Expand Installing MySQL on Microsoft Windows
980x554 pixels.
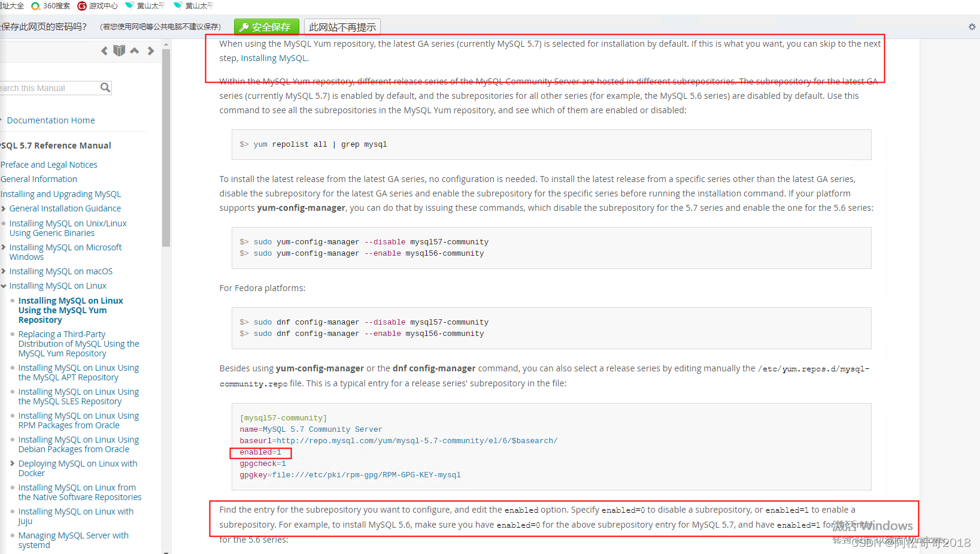4,247
